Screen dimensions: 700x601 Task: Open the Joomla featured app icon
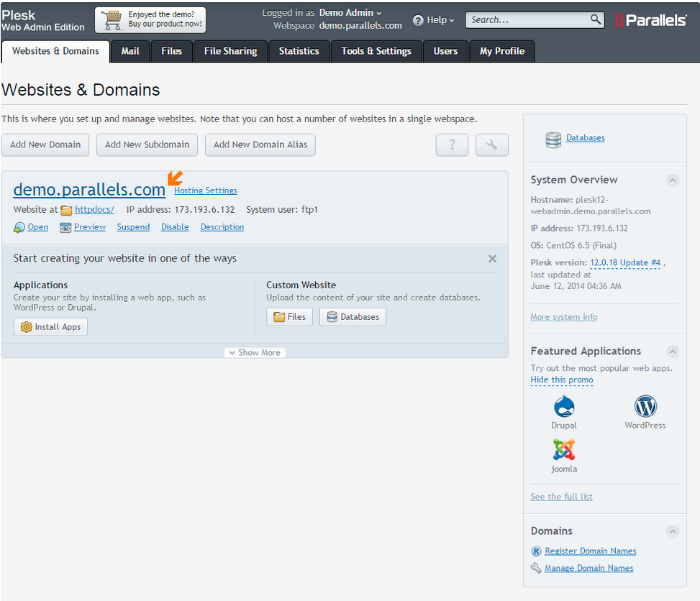[x=564, y=450]
